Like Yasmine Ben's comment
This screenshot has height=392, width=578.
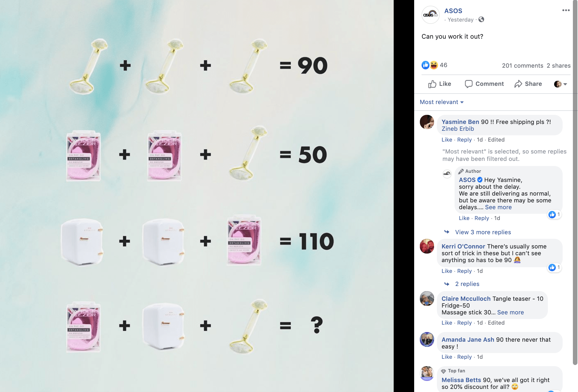[447, 140]
